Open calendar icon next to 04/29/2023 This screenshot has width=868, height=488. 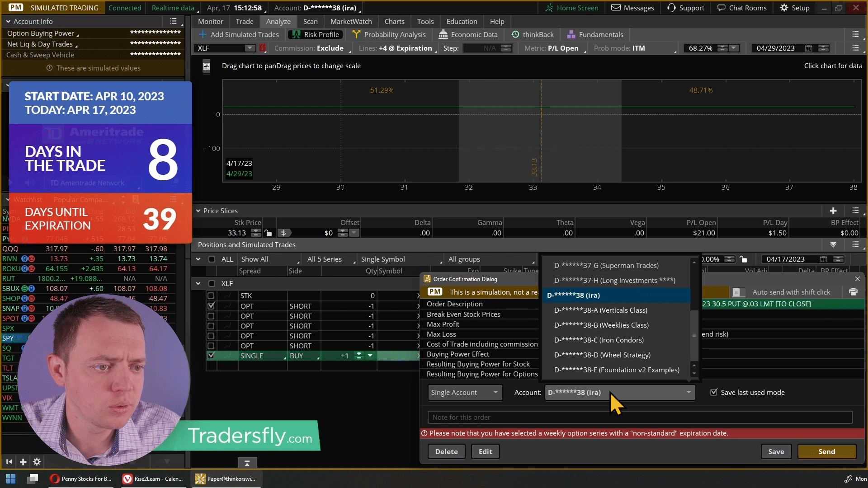point(809,48)
